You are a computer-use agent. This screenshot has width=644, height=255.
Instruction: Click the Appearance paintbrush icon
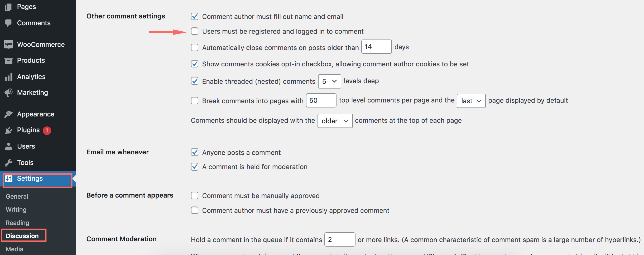[8, 114]
